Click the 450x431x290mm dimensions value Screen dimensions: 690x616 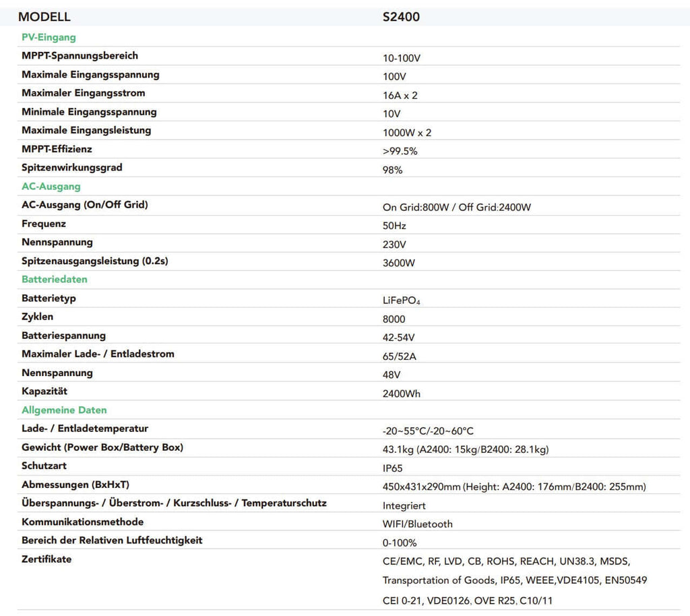514,487
